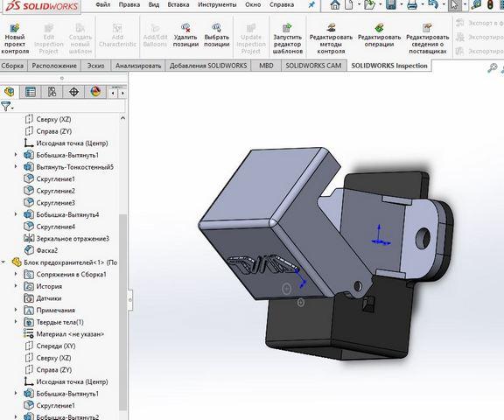
Task: Pin the menu bar with the pushpin icon
Action: tap(311, 5)
